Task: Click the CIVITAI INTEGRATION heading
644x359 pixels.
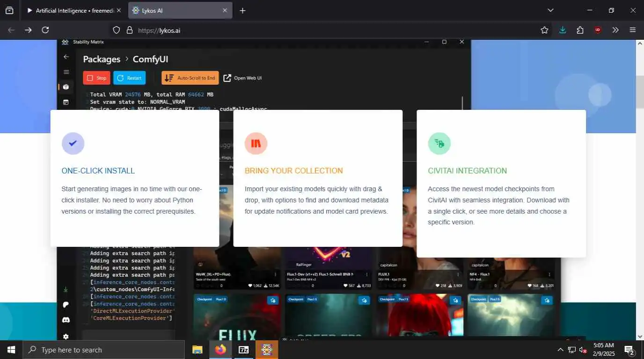Action: [467, 171]
